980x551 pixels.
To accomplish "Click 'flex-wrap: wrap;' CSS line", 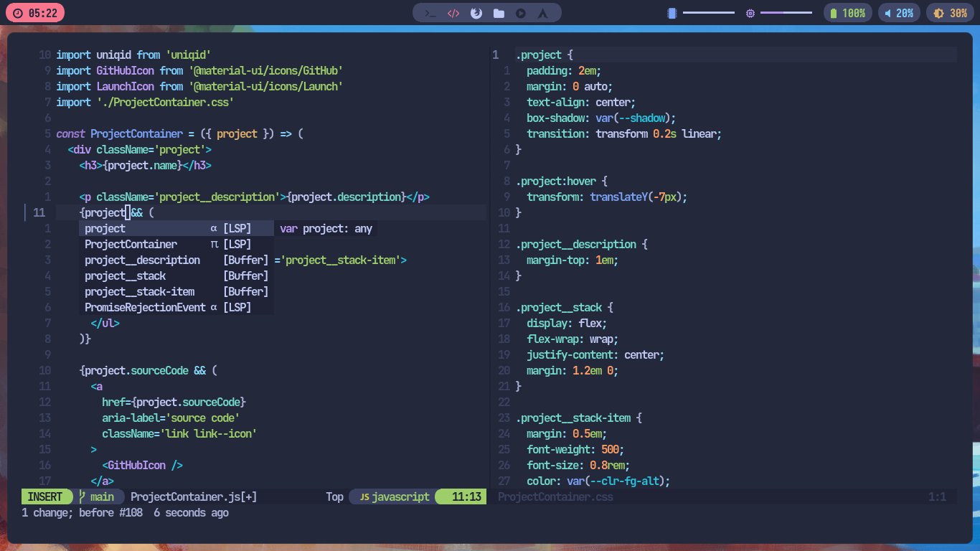I will pyautogui.click(x=573, y=339).
